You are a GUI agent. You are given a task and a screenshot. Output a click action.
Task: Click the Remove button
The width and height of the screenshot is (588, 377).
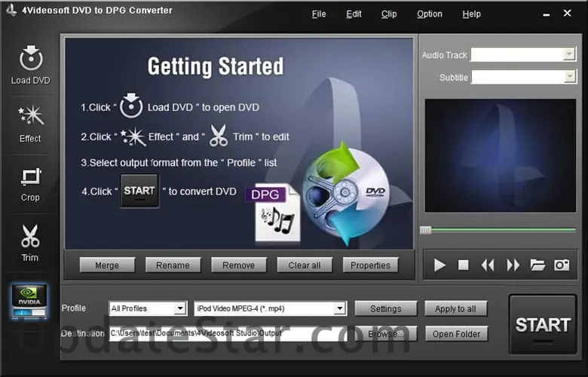(238, 265)
